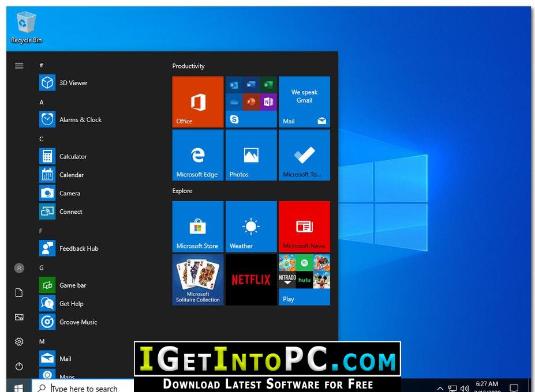Click the 'M' letter header in app list
535x392 pixels.
coord(42,341)
